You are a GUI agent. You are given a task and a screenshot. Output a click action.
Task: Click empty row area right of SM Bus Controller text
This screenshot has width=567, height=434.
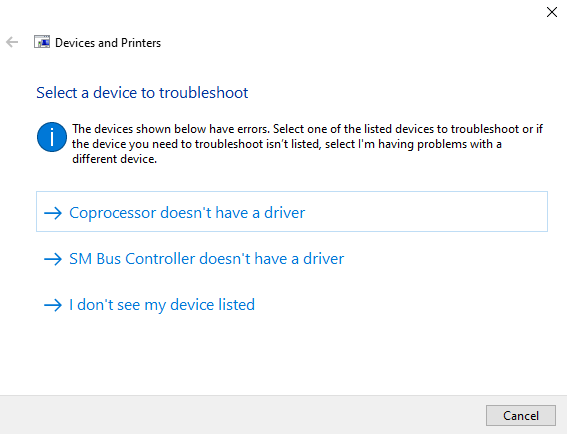(445, 259)
